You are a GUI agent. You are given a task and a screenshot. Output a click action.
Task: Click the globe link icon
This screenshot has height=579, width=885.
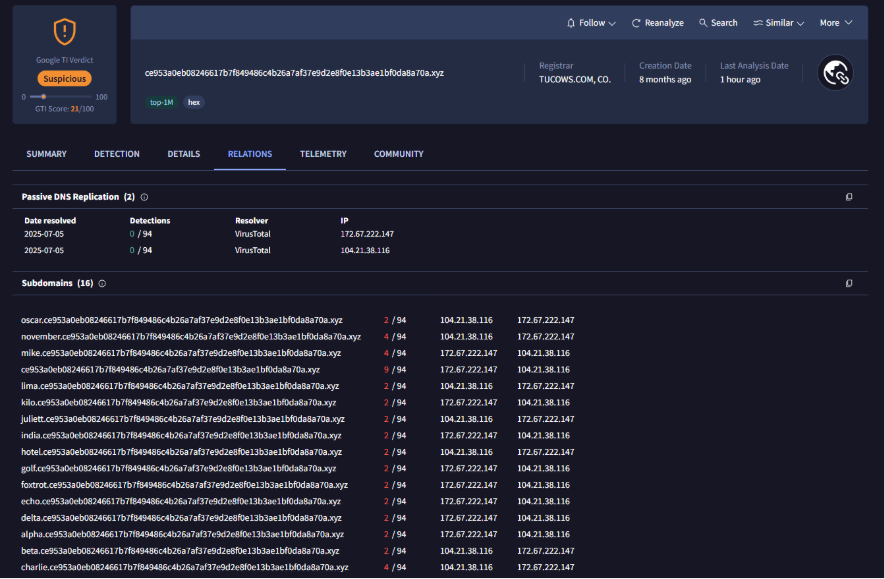[835, 73]
